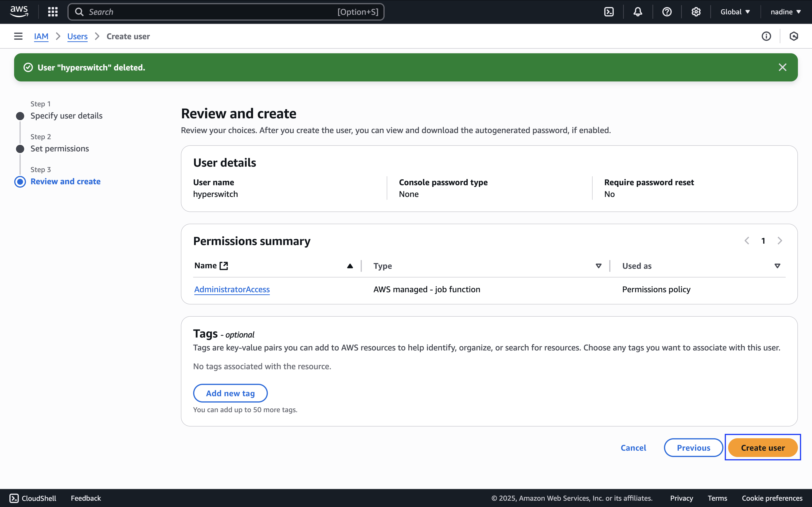
Task: Open settings gear in top bar
Action: (696, 12)
